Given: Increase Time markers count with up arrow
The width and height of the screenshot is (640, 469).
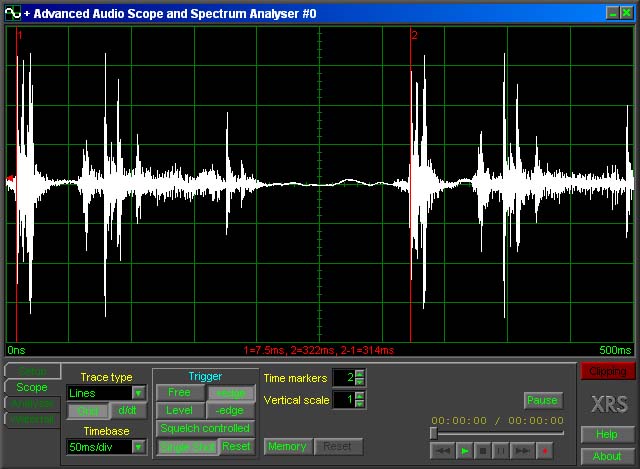Looking at the screenshot, I should (360, 373).
